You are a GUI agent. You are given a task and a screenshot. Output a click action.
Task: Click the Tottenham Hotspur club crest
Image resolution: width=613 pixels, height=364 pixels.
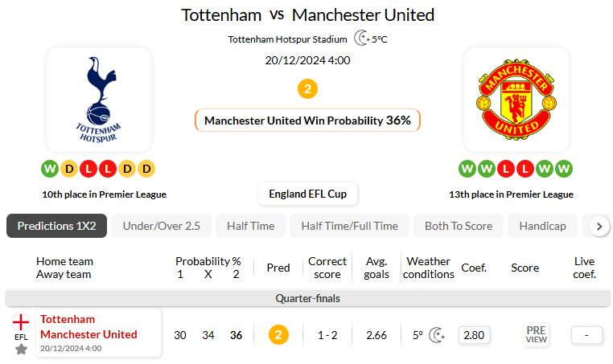[98, 99]
